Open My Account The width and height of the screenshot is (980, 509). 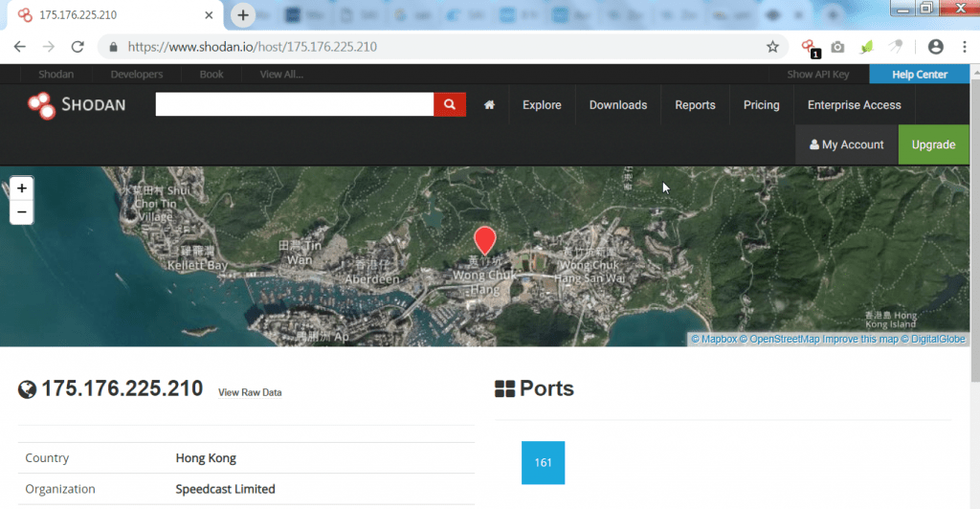coord(846,144)
